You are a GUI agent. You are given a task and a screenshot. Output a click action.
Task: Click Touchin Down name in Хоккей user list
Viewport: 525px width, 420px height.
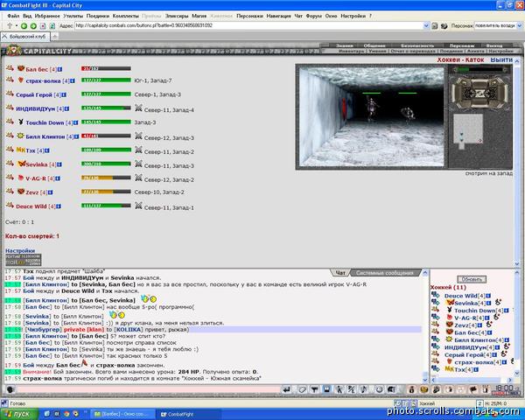[474, 311]
